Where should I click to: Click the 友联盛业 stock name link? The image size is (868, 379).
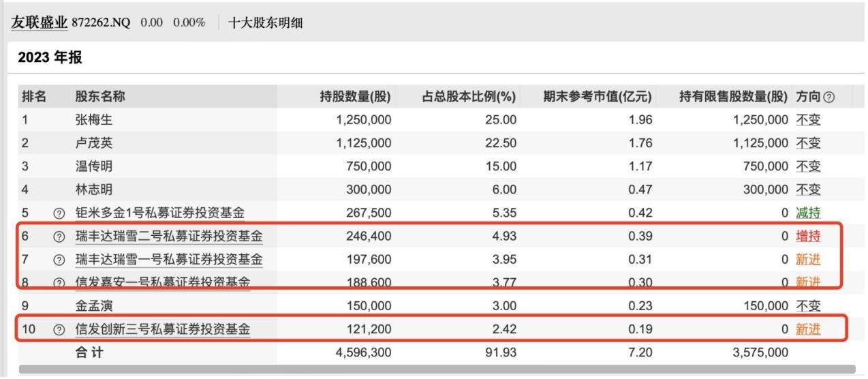tap(40, 22)
